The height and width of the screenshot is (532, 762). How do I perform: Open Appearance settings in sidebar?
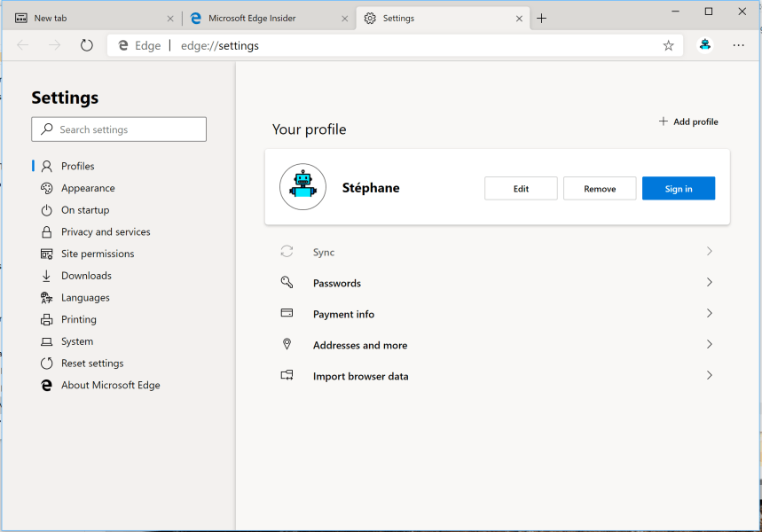(x=88, y=188)
